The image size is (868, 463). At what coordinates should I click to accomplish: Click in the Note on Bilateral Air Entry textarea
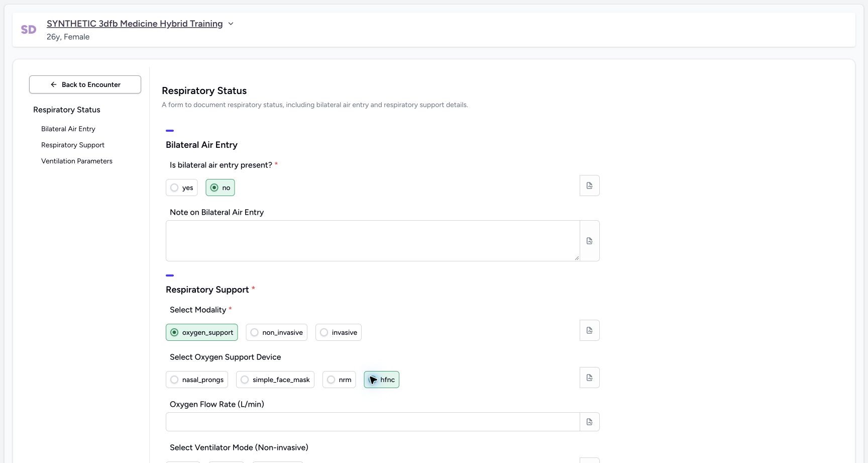coord(373,241)
